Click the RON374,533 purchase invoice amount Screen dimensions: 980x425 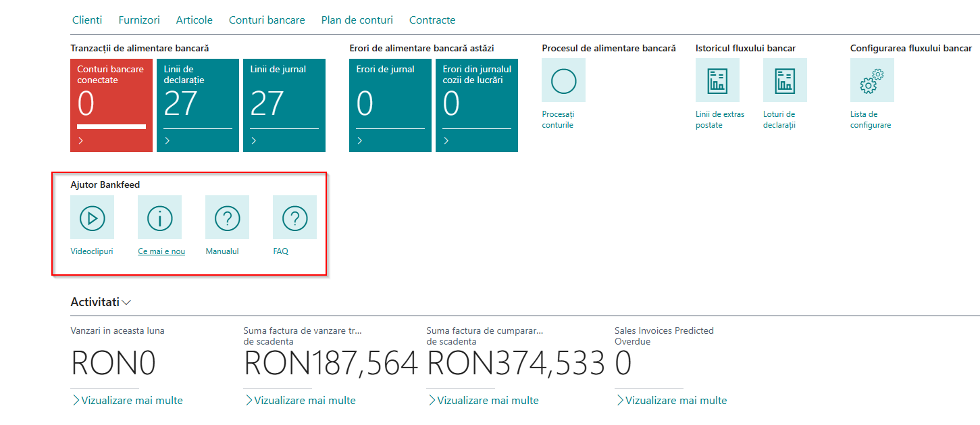(x=516, y=364)
